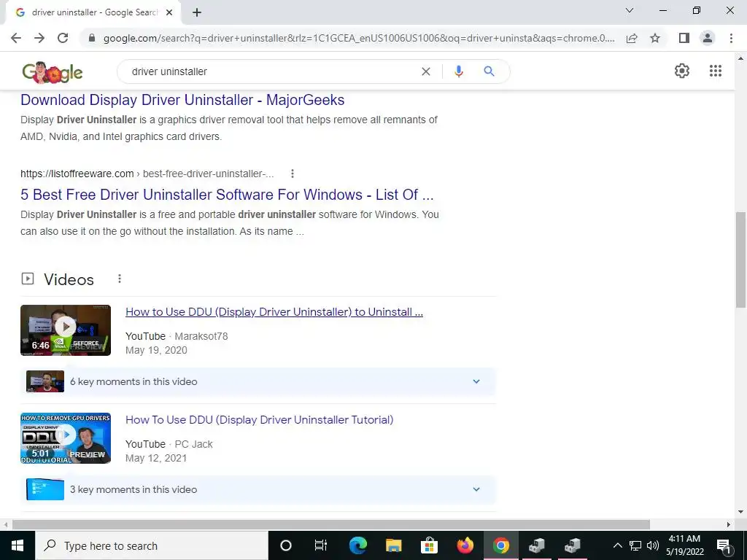Image resolution: width=747 pixels, height=560 pixels.
Task: Share this page from address bar
Action: click(x=632, y=38)
